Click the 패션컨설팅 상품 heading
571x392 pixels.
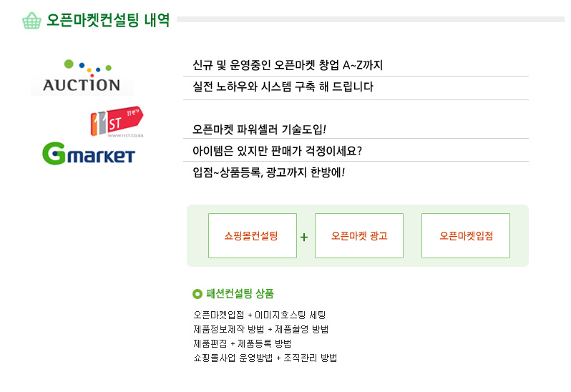(240, 294)
